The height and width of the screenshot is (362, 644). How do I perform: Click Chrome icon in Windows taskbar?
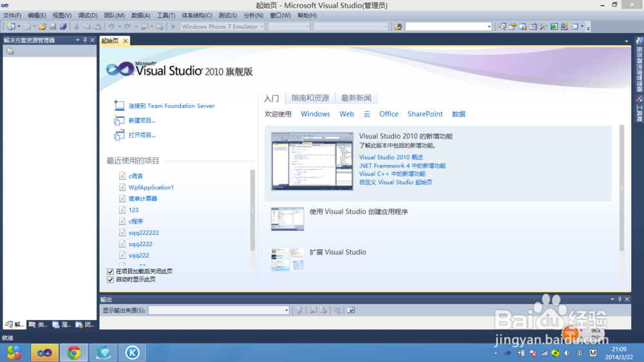click(x=74, y=352)
